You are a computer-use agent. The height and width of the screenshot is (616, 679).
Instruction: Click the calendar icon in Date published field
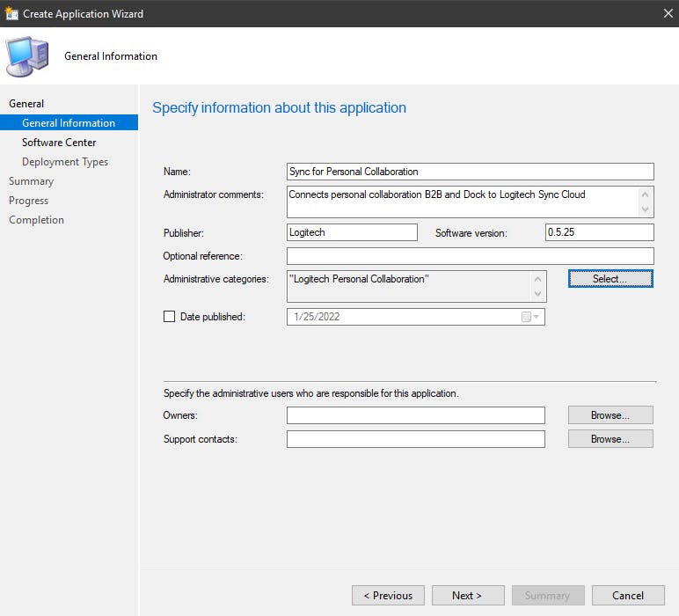click(x=526, y=317)
